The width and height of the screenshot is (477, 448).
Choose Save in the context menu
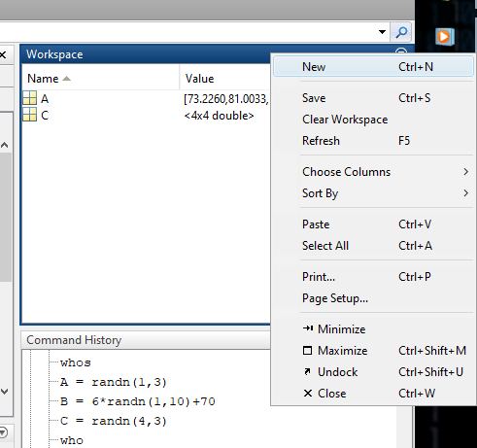pyautogui.click(x=373, y=98)
